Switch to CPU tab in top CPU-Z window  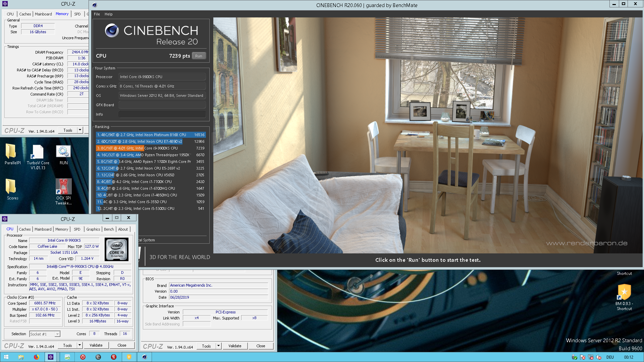(x=10, y=14)
